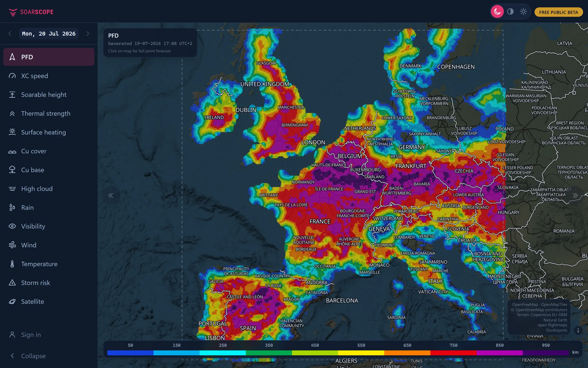Open the Thermal strength layer
This screenshot has width=588, height=368.
(49, 113)
